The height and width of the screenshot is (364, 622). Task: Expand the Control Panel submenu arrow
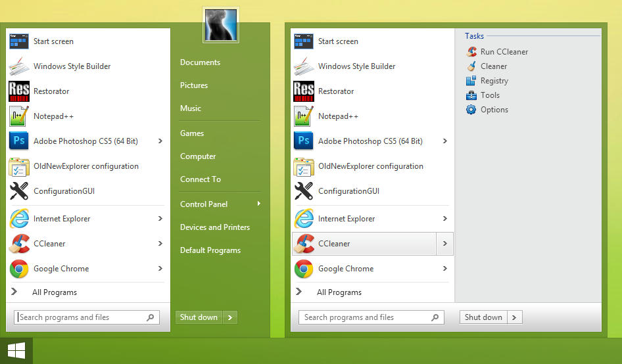[x=258, y=204]
